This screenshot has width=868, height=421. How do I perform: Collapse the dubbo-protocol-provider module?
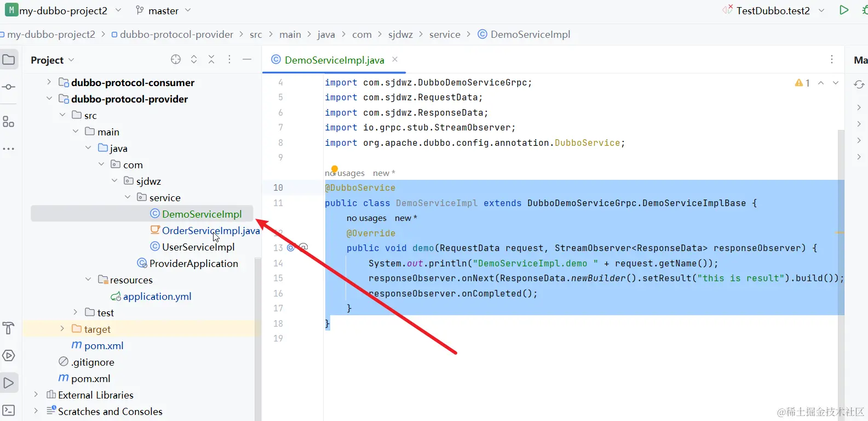click(x=49, y=99)
